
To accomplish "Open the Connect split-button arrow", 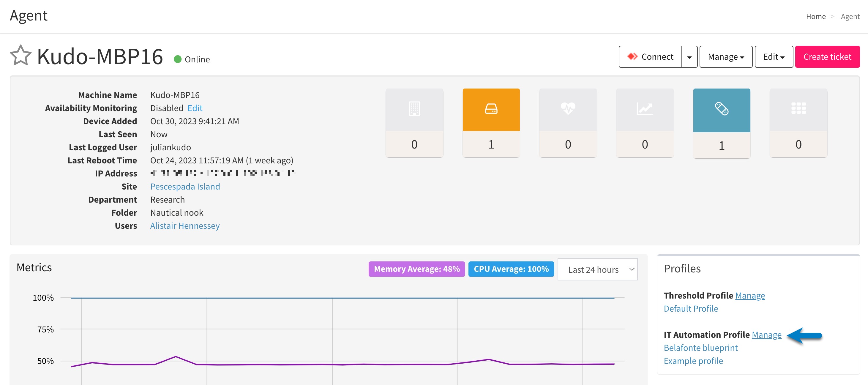I will (689, 56).
